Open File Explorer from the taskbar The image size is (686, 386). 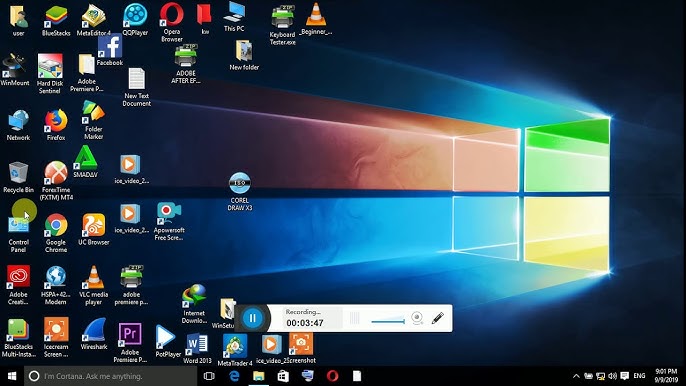click(259, 376)
